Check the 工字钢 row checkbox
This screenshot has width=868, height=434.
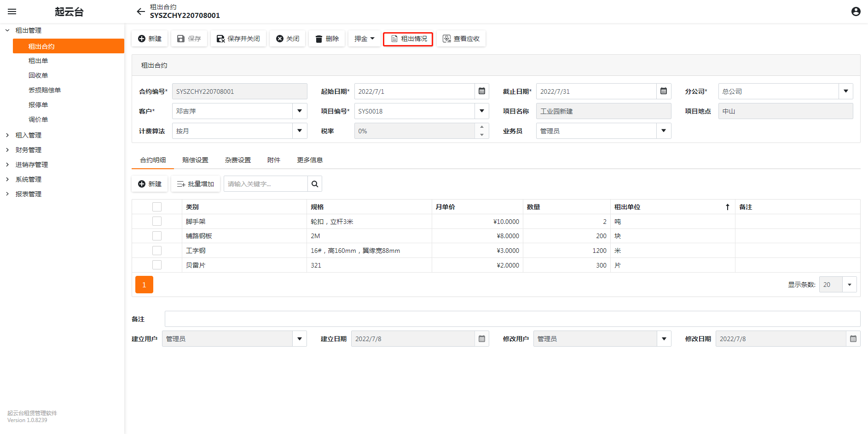tap(157, 251)
